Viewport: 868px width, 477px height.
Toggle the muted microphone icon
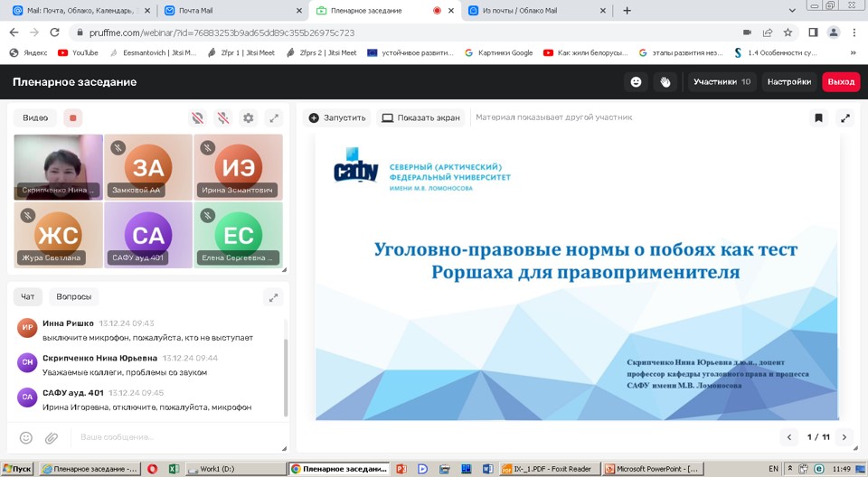[x=222, y=117]
